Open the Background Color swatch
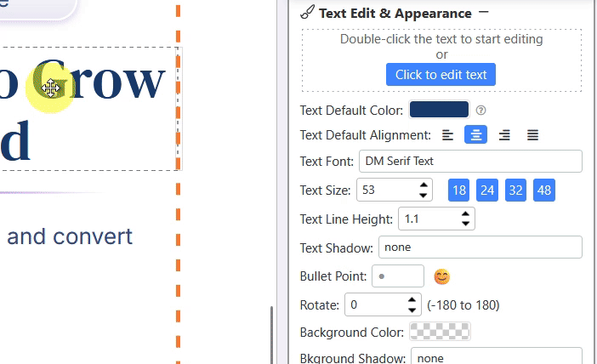Viewport: 597px width, 364px height. tap(441, 332)
